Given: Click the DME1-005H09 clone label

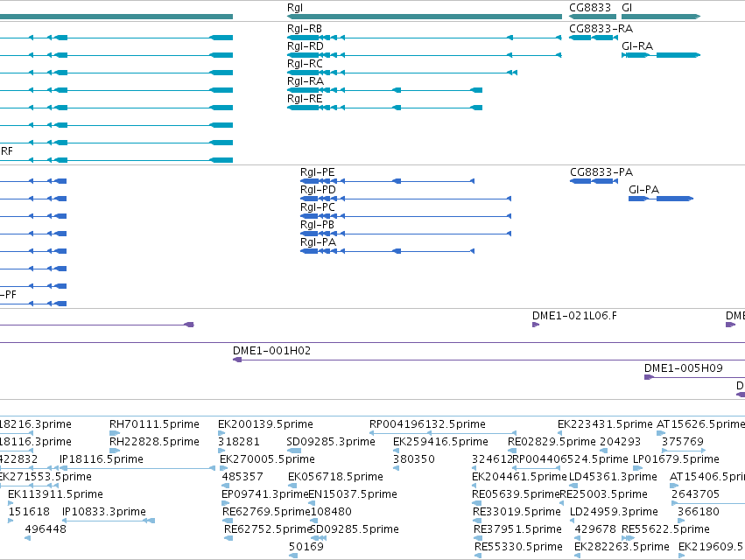Looking at the screenshot, I should click(683, 368).
